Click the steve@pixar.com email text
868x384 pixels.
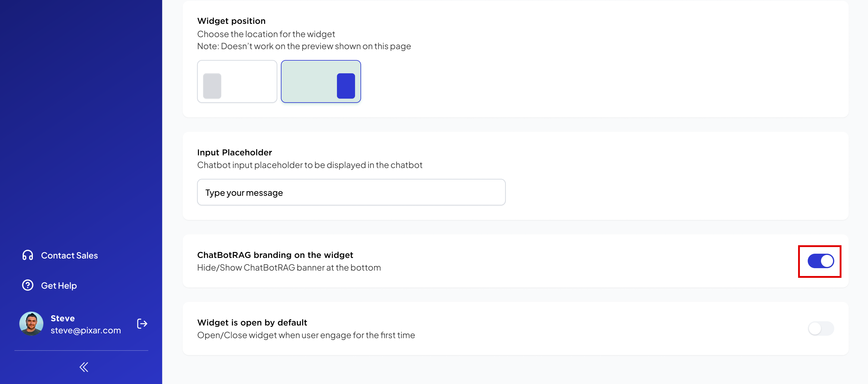(86, 330)
